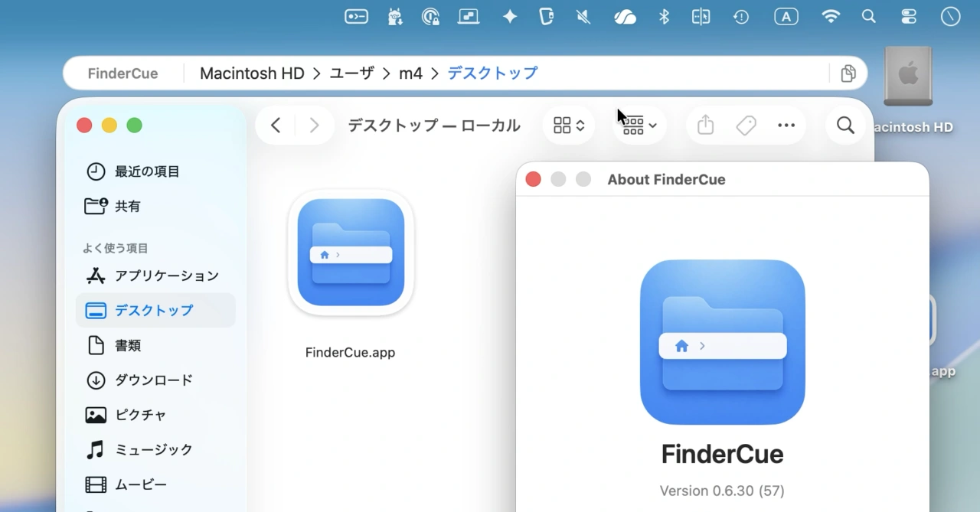Click the screen mirroring display icon
Viewport: 980px width, 512px height.
(x=469, y=17)
